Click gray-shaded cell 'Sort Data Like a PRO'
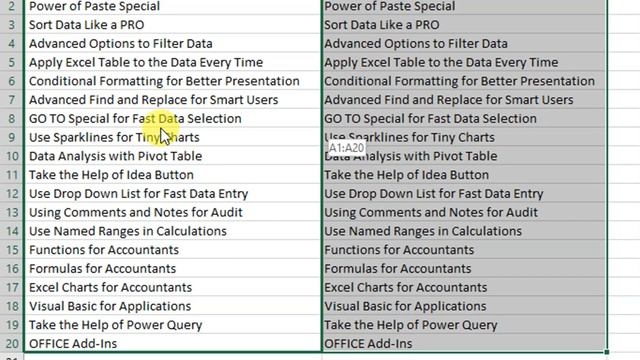The height and width of the screenshot is (360, 640). pos(464,25)
